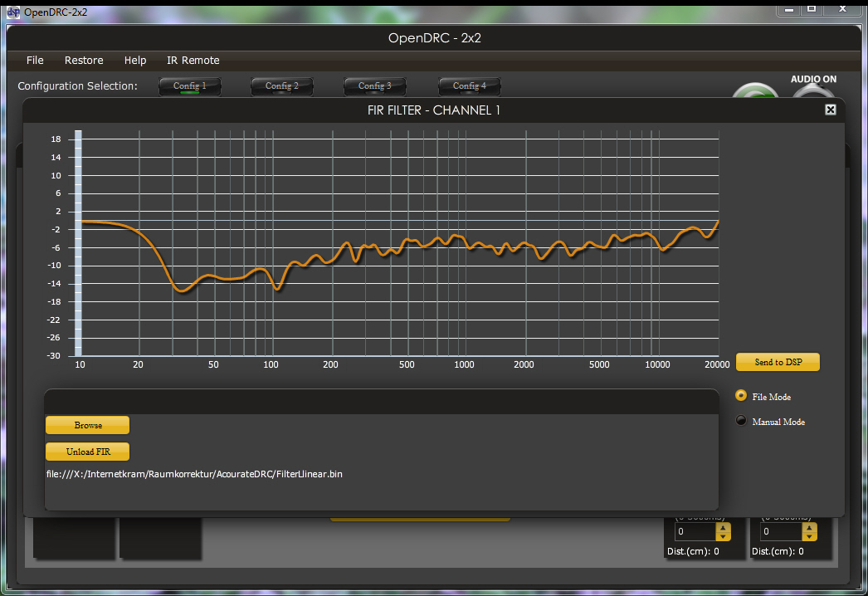The width and height of the screenshot is (868, 596).
Task: Increase the first delay spinner value
Action: coord(723,527)
